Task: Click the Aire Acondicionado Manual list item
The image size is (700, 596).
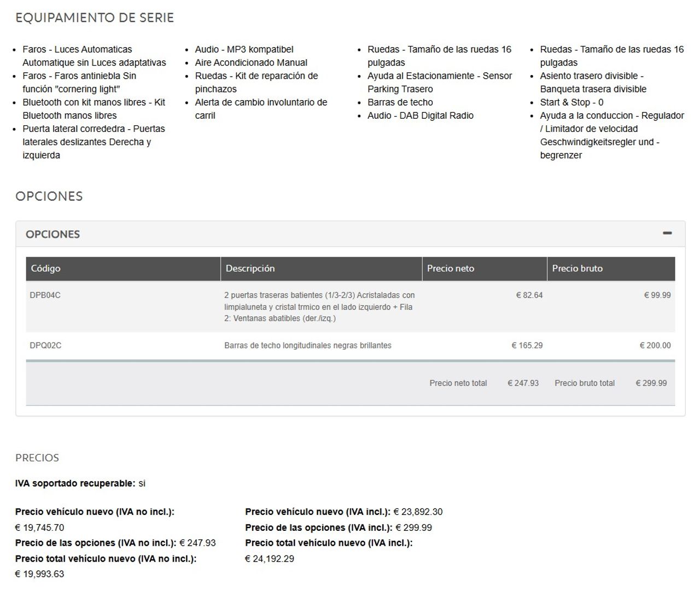Action: click(x=251, y=63)
